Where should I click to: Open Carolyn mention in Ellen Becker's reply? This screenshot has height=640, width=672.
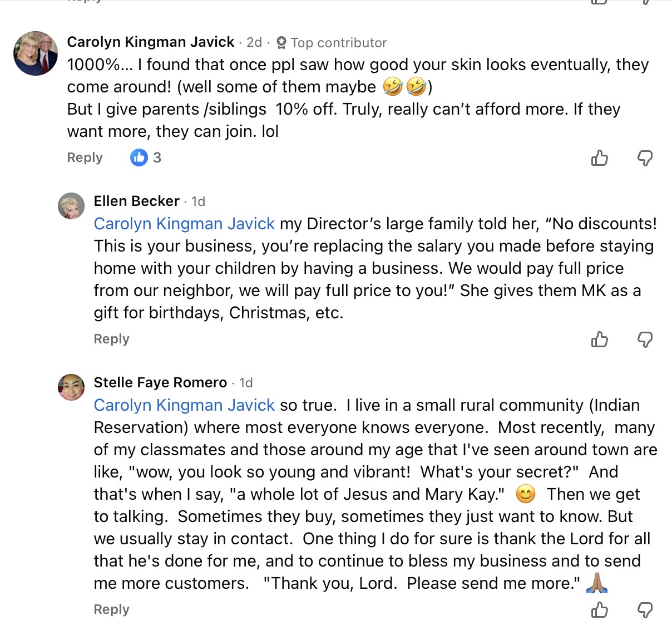click(184, 224)
